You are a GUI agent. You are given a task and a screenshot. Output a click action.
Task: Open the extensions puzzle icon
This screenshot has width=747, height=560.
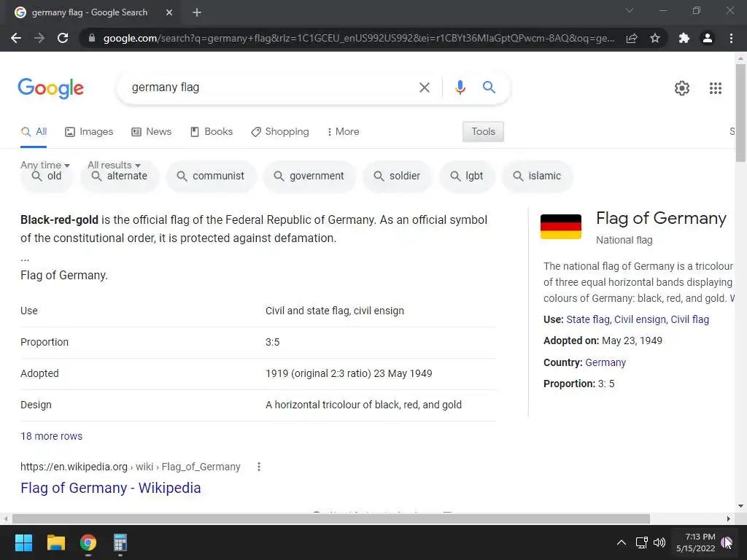click(684, 38)
